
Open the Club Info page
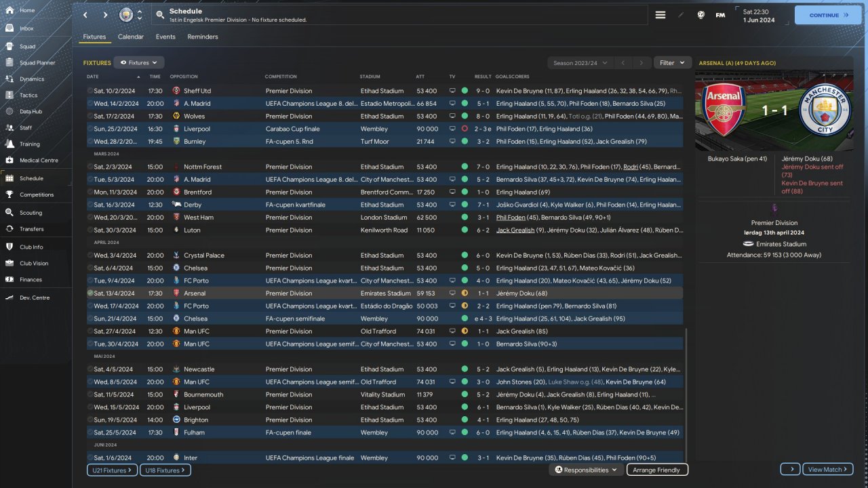[x=31, y=247]
